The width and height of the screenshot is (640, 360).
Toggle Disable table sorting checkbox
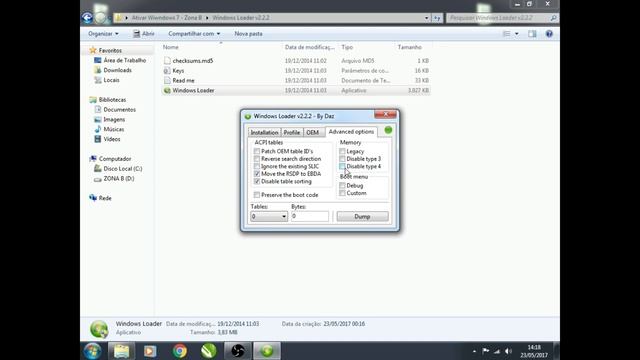tap(257, 181)
